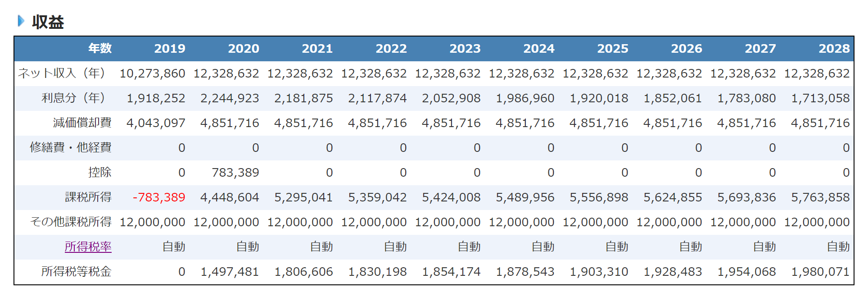
Task: Click the 所得税等税金 row label
Action: coord(76,271)
